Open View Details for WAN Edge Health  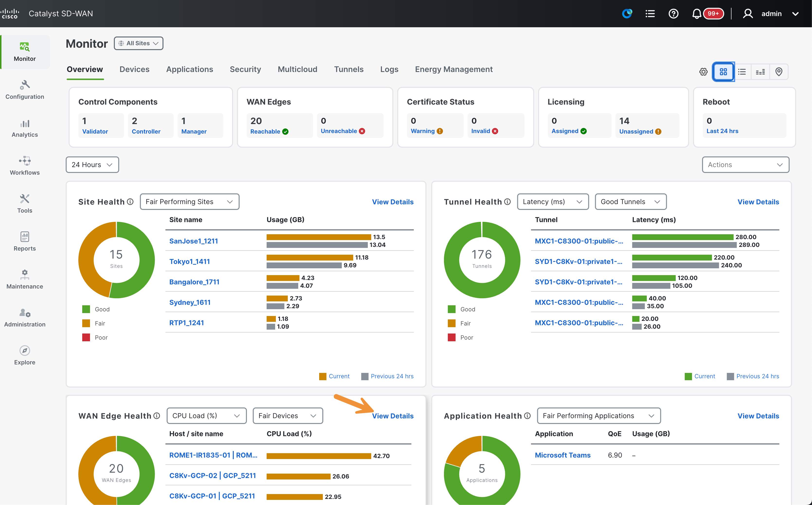(x=393, y=416)
